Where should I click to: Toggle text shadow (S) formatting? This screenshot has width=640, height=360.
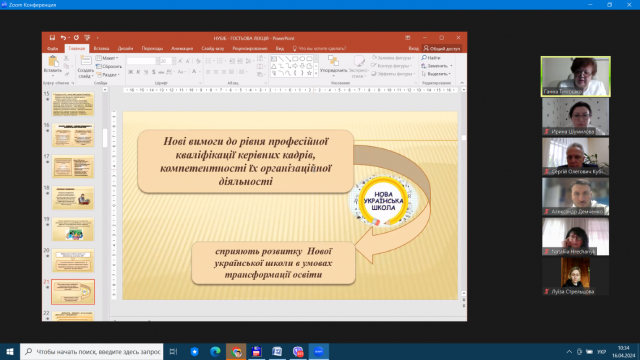coord(153,72)
